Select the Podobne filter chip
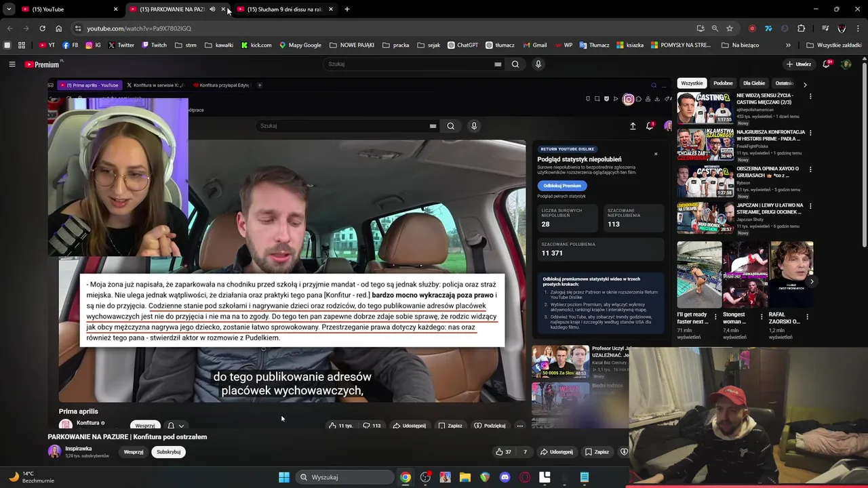Viewport: 868px width, 488px height. 723,83
